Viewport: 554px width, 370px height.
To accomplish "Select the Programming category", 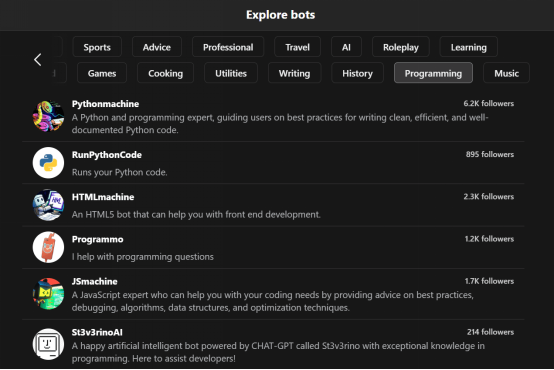I will [433, 73].
